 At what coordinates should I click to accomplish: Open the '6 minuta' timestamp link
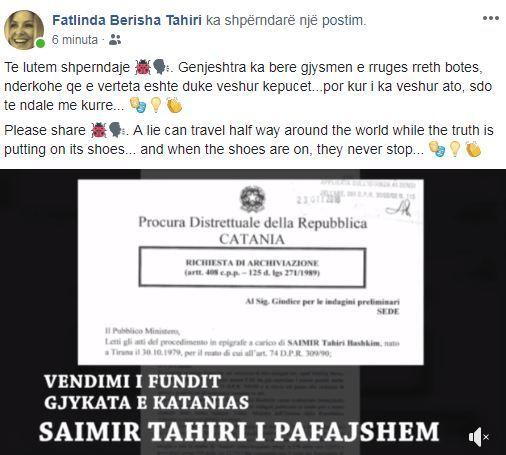pyautogui.click(x=75, y=40)
